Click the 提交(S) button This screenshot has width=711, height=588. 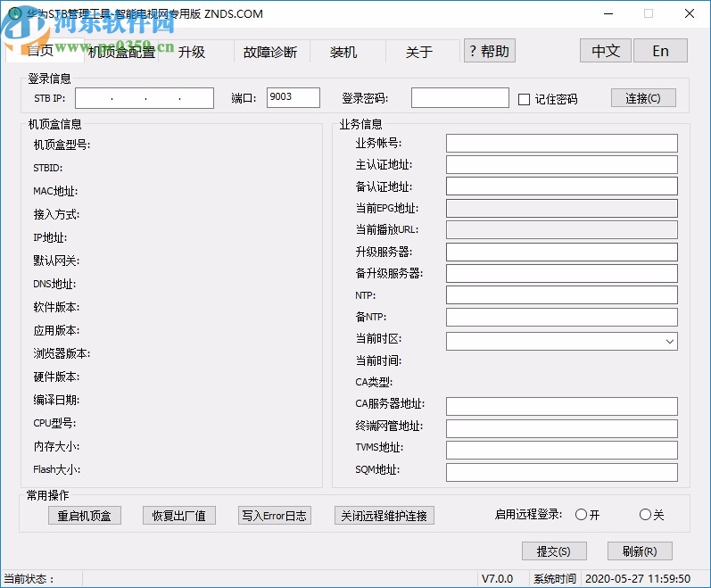pyautogui.click(x=554, y=551)
